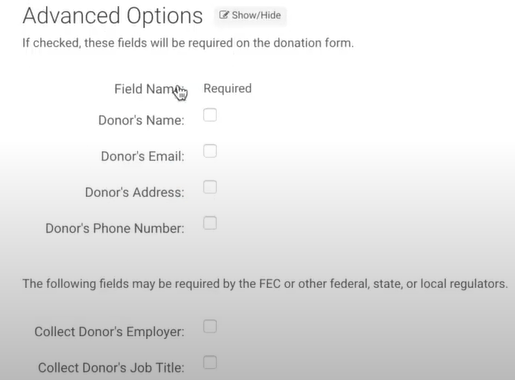Click the pencil edit icon beside Show/Hide

point(224,15)
